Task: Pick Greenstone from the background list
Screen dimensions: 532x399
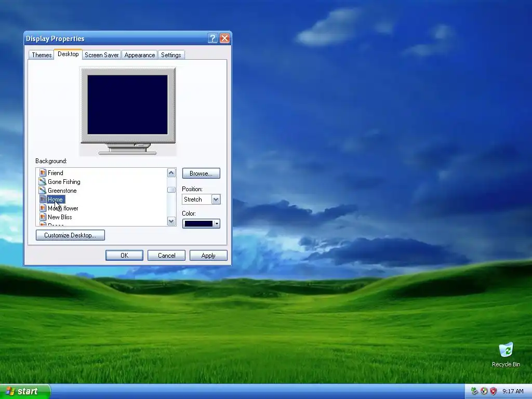Action: click(x=62, y=190)
